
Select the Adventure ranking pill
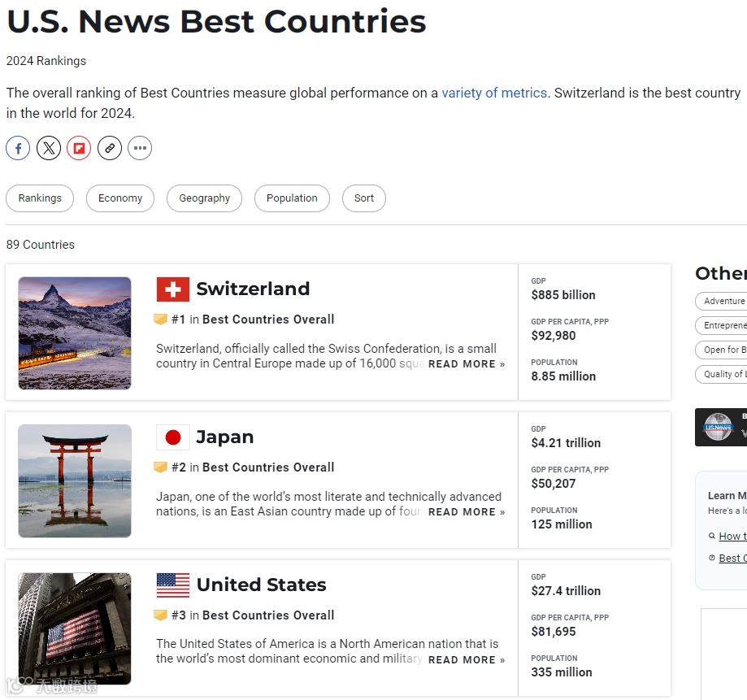[721, 301]
